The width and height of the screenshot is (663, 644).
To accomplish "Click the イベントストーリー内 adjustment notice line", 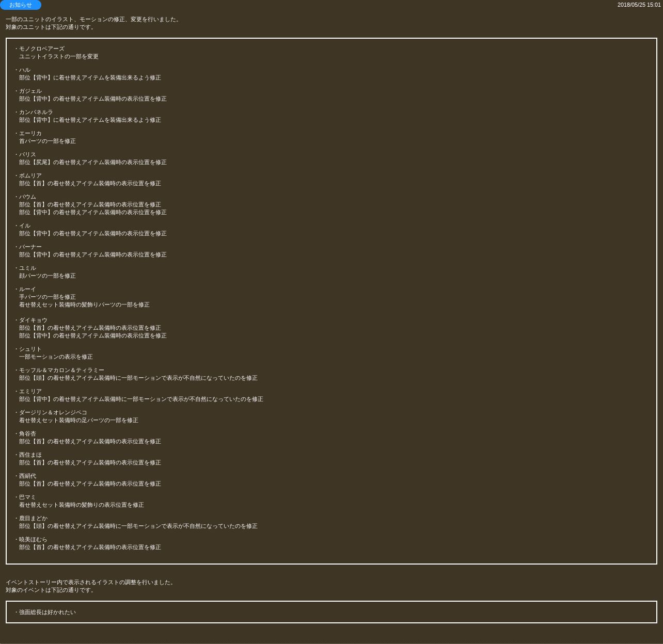I will click(90, 583).
